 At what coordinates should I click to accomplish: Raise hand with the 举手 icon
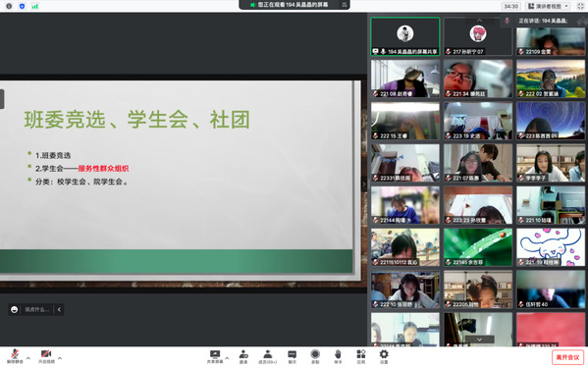click(338, 357)
